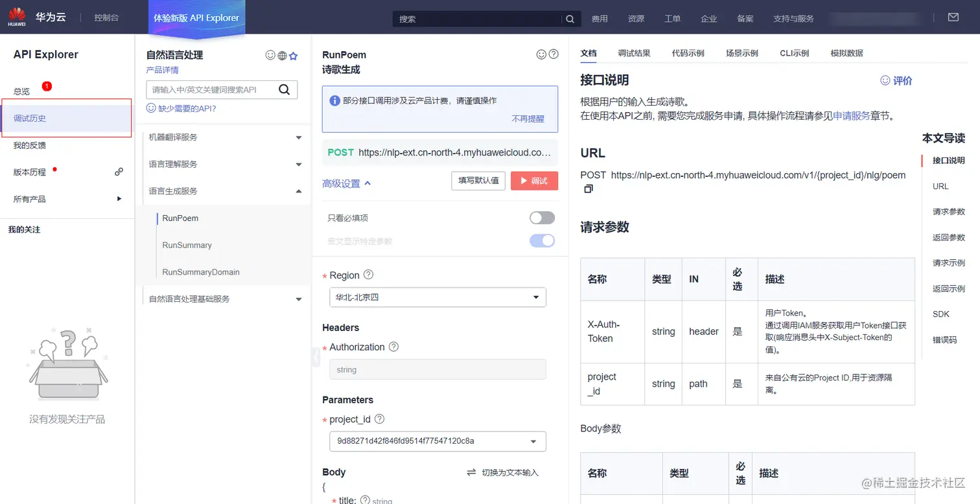Copy the URL using the copy icon
980x504 pixels.
tap(589, 189)
